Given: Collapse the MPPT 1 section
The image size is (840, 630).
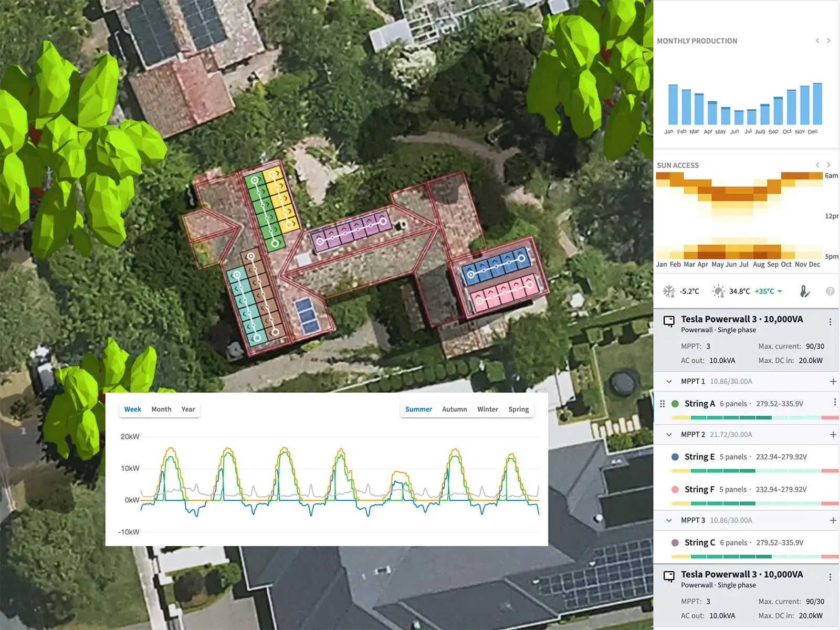Looking at the screenshot, I should [x=669, y=382].
